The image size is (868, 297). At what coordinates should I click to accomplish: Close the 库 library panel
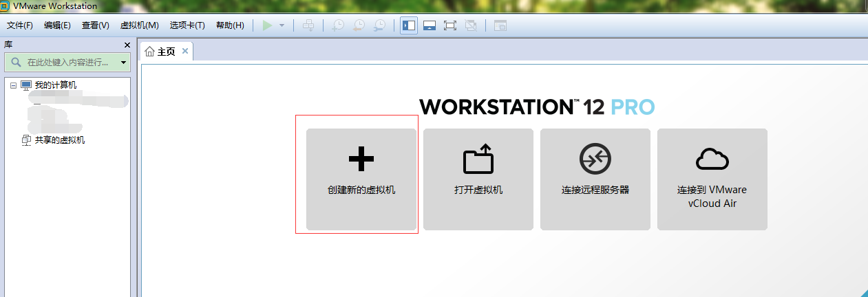127,45
